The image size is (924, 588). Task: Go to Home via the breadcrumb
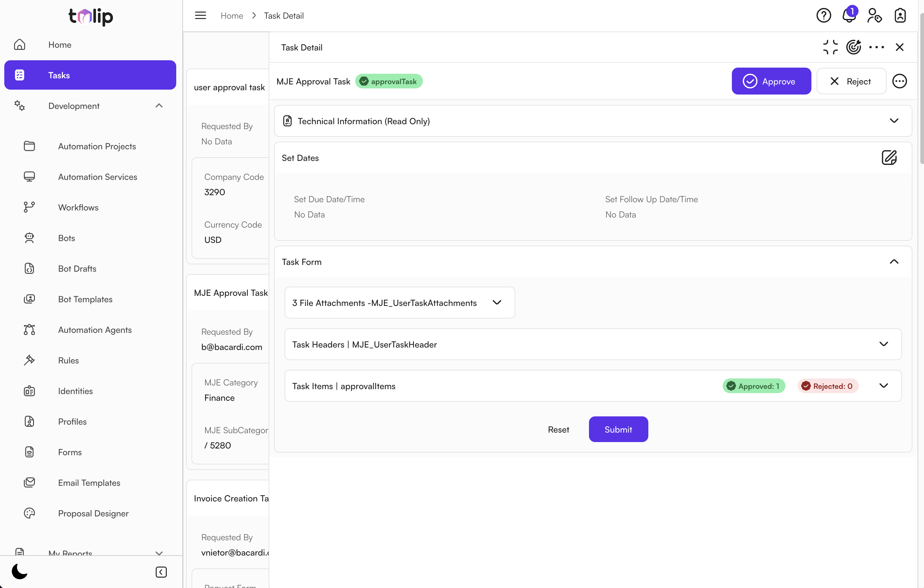(232, 16)
